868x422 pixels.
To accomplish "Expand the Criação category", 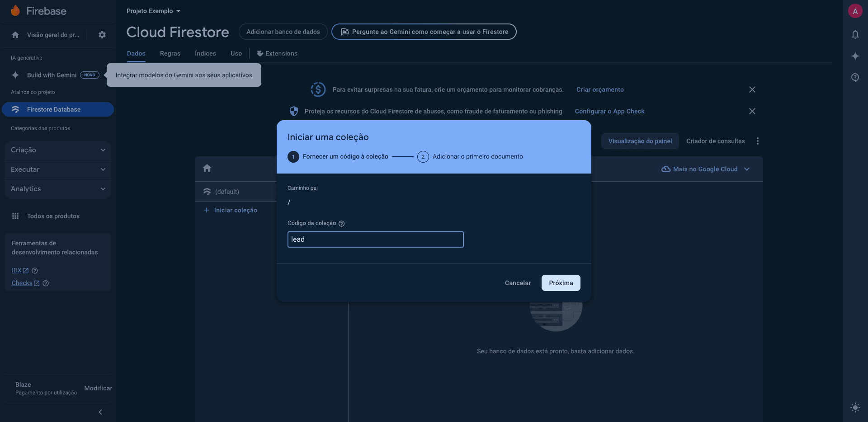I will coord(58,150).
